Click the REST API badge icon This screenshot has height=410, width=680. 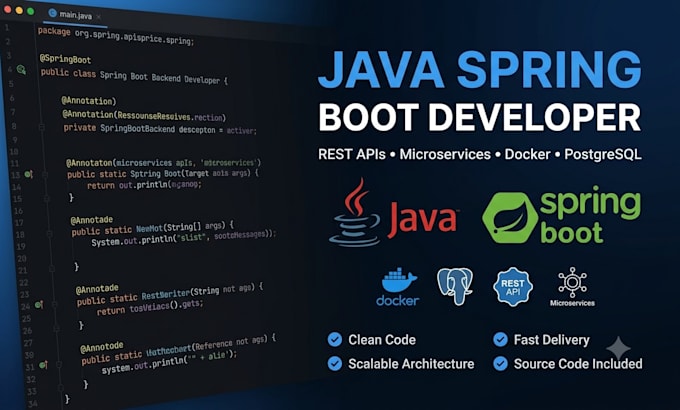(513, 287)
